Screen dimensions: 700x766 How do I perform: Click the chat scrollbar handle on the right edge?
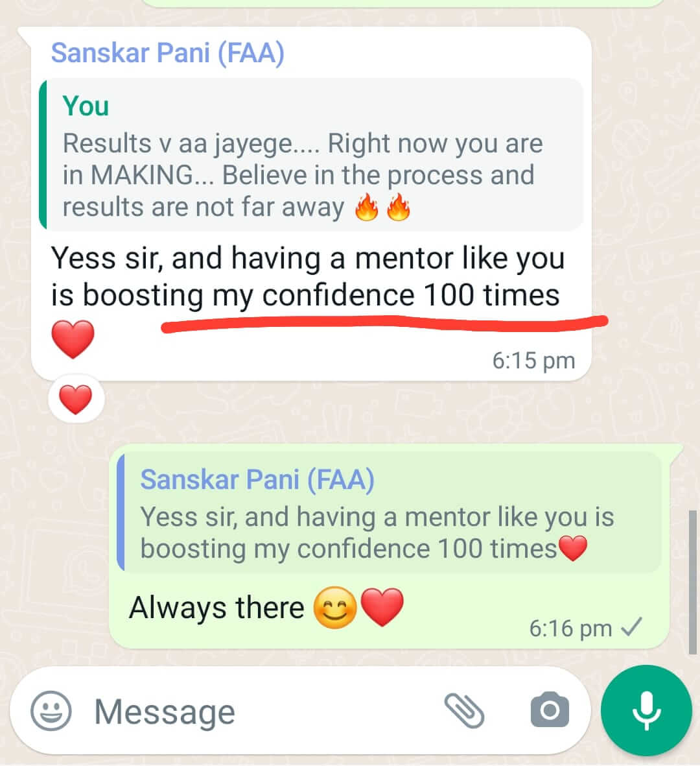[x=692, y=582]
